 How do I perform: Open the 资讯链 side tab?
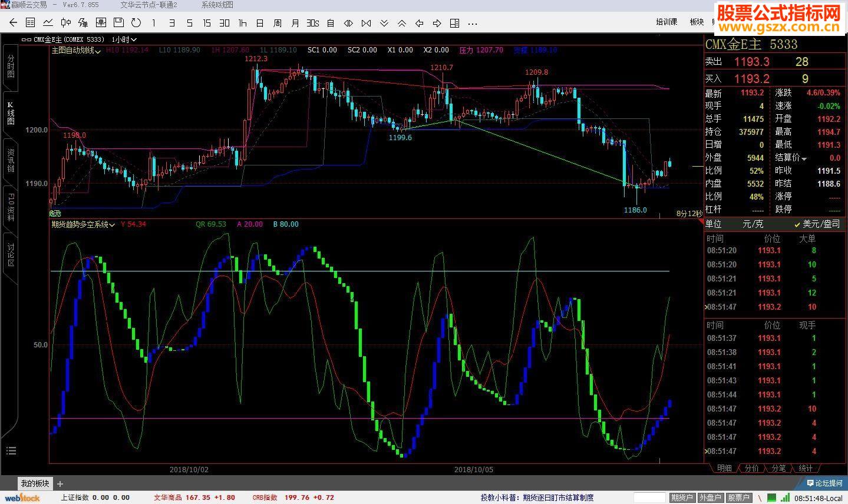(x=11, y=160)
